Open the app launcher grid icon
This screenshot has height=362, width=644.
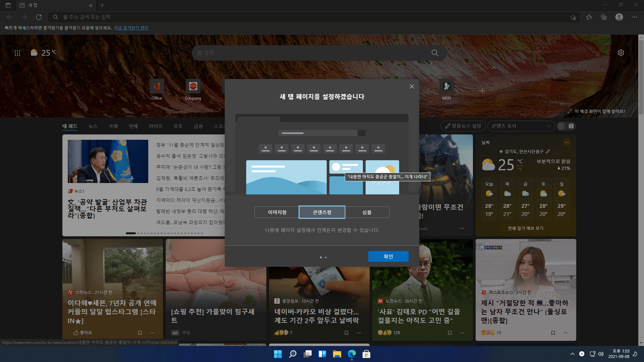pos(17,53)
